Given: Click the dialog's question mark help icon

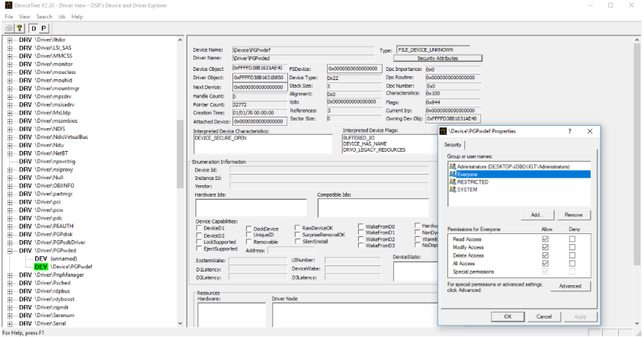Looking at the screenshot, I should click(569, 131).
